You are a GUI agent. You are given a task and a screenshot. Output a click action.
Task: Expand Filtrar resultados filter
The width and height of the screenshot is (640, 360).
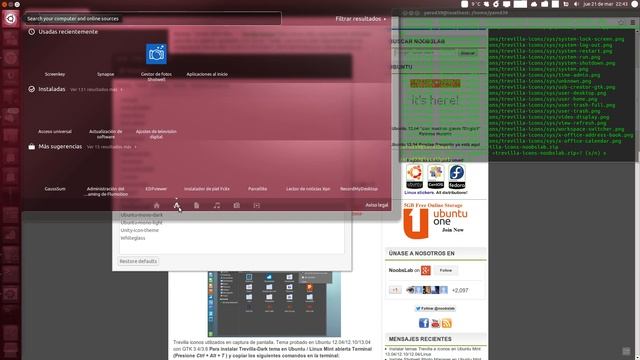point(360,19)
